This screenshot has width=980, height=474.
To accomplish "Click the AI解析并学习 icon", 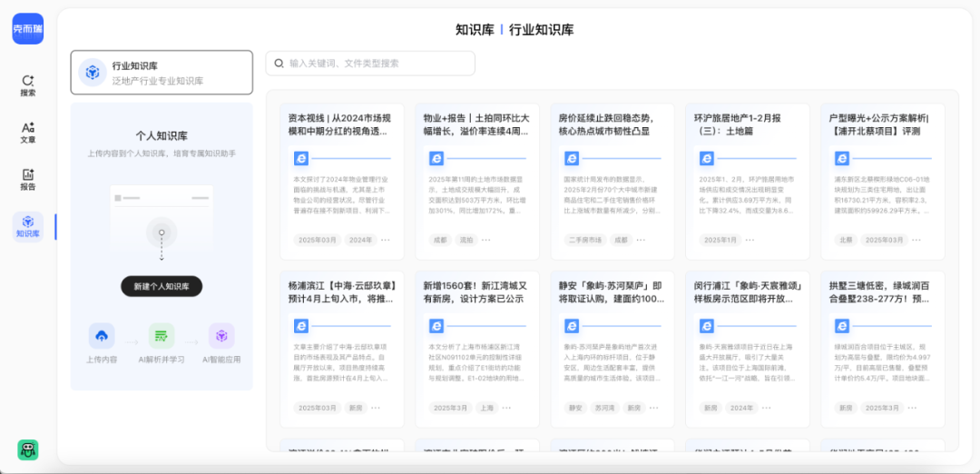I will 162,336.
